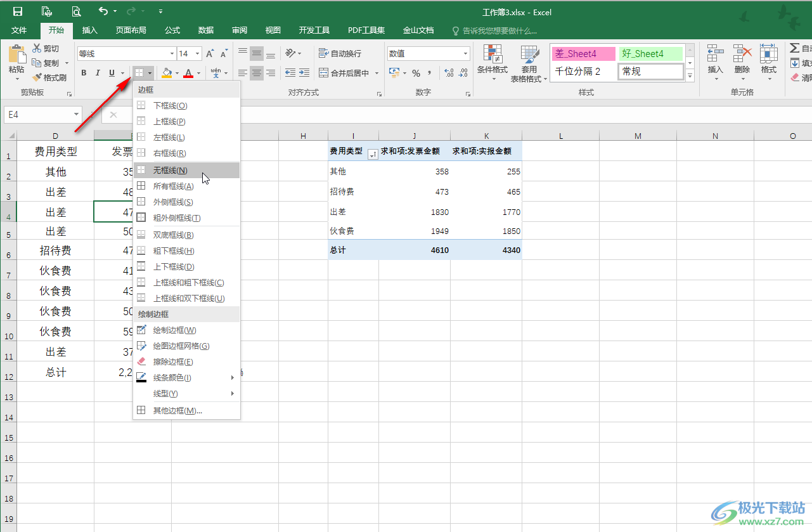This screenshot has height=532, width=812.
Task: Expand the cell styles gallery
Action: click(690, 77)
